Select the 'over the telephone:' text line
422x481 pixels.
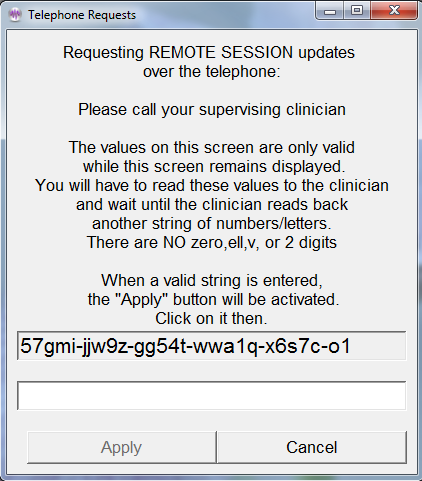(212, 71)
